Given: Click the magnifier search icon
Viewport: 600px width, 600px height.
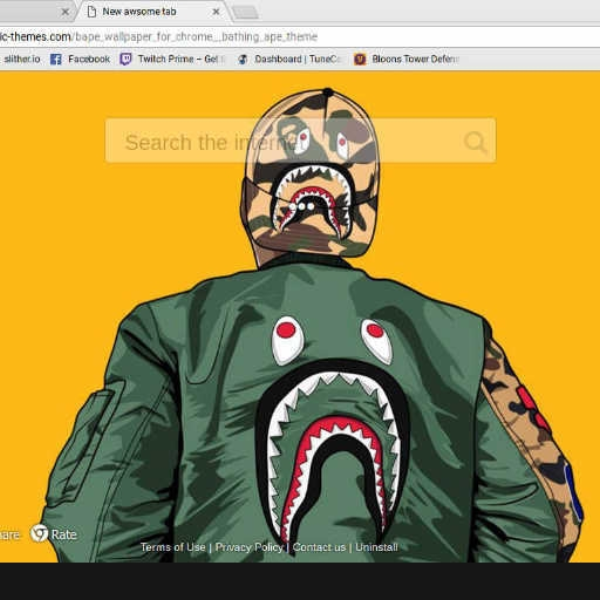Looking at the screenshot, I should (x=476, y=142).
